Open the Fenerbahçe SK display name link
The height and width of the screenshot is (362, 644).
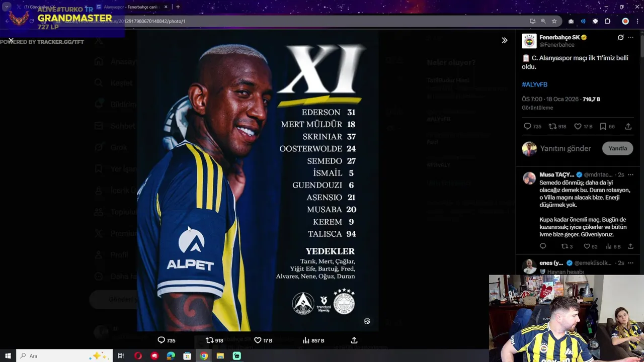[x=559, y=37]
